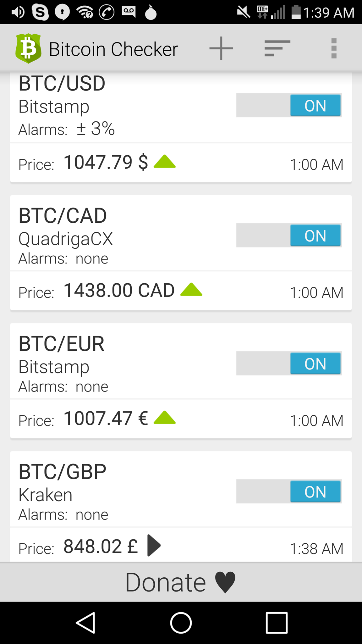Tap the Android back navigation button

(x=85, y=623)
